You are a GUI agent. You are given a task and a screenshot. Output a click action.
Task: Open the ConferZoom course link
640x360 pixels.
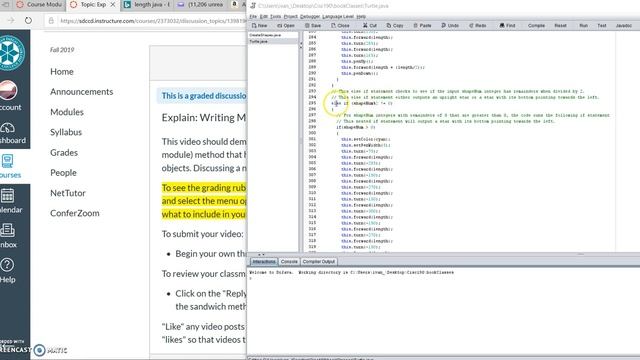point(75,213)
